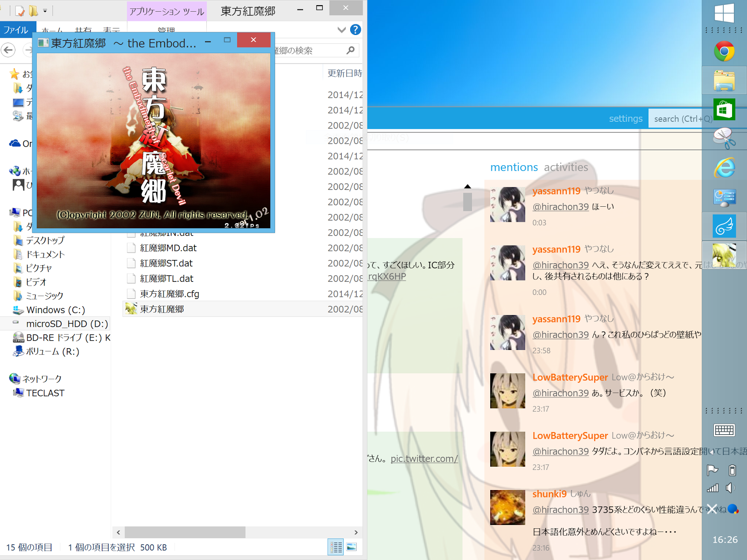Open the shunki9 user name link
Screen dimensions: 747x560
[x=550, y=494]
